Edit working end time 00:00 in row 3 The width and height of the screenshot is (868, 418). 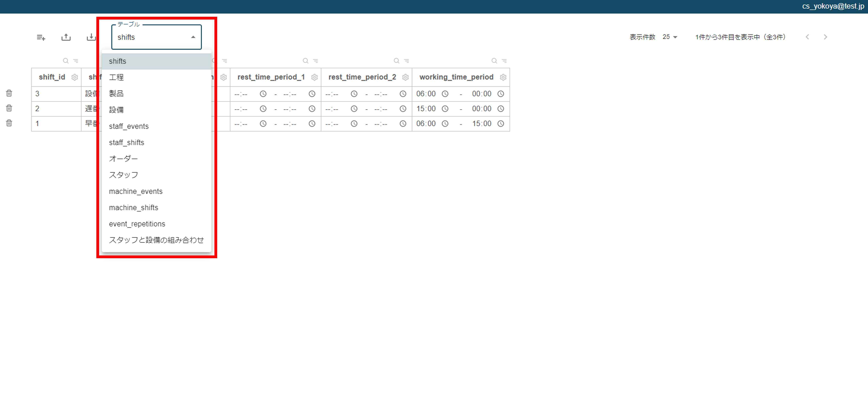click(x=482, y=94)
